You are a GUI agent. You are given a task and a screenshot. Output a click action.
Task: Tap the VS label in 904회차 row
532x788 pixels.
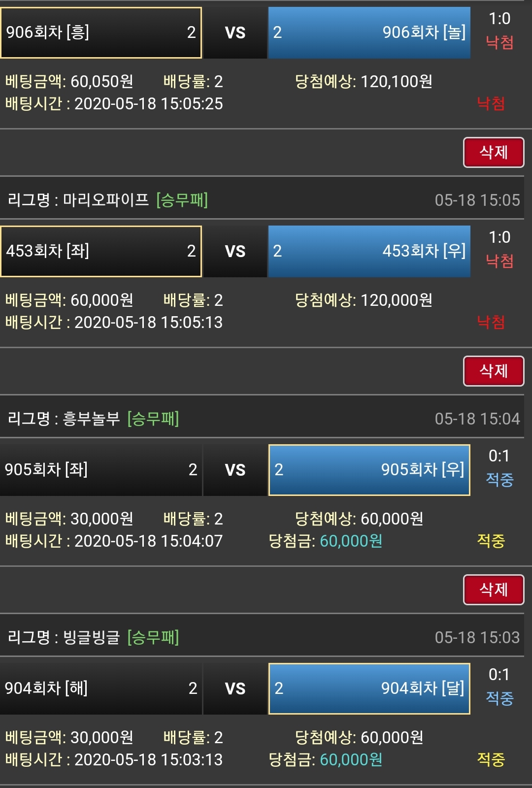(235, 689)
